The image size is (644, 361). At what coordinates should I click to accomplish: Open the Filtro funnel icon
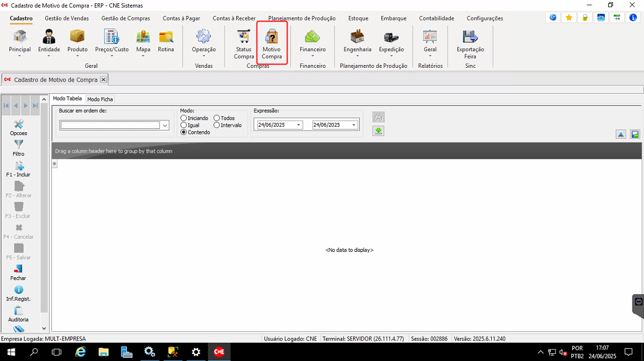coord(18,148)
